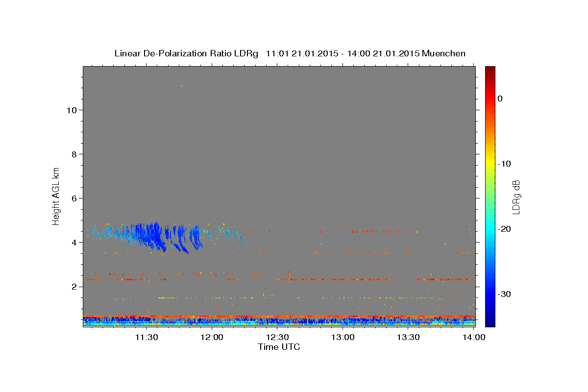Click the 13:00 time tick label

[343, 337]
